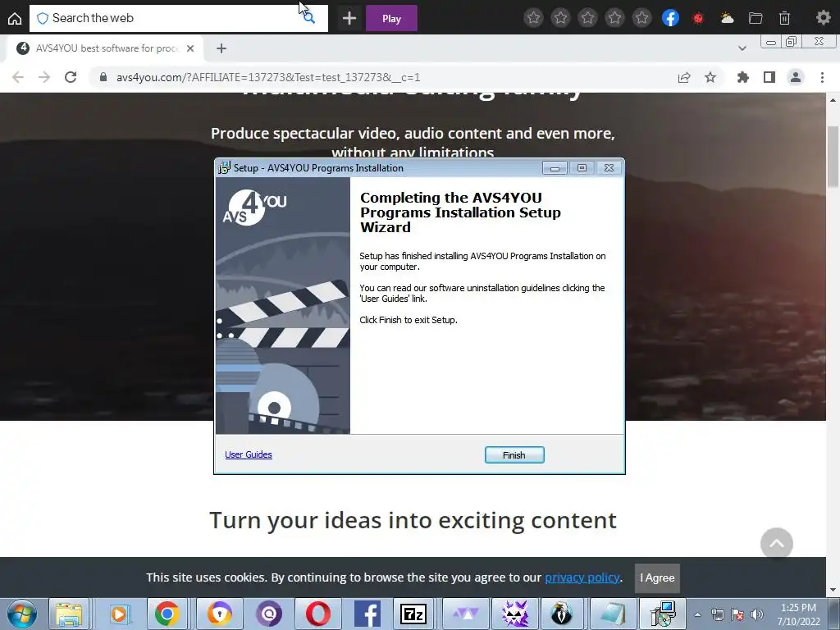The height and width of the screenshot is (630, 840).
Task: Open Chrome three-dot menu
Action: click(822, 78)
